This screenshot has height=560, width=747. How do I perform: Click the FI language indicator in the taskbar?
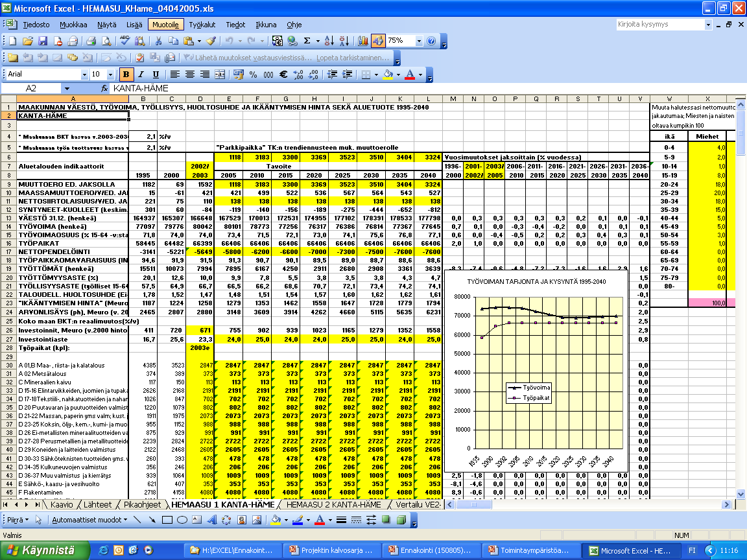click(x=693, y=550)
